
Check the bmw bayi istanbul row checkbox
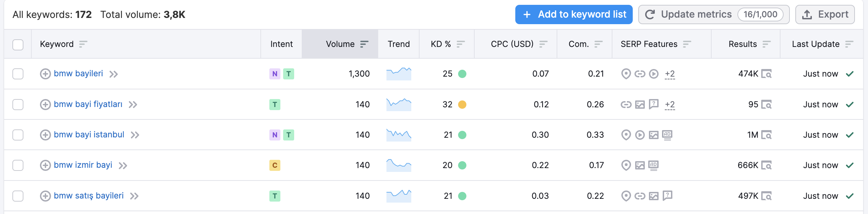tap(18, 135)
